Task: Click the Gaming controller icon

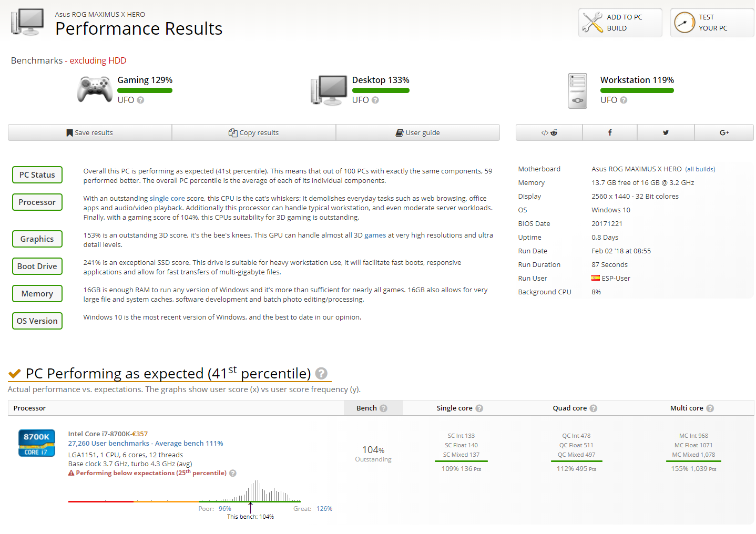Action: 95,89
